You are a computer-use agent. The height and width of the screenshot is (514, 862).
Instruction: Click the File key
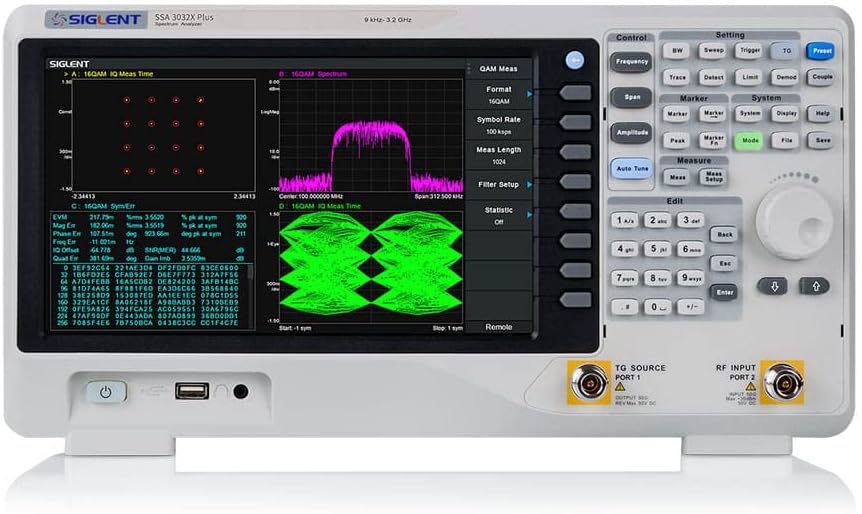pos(786,141)
